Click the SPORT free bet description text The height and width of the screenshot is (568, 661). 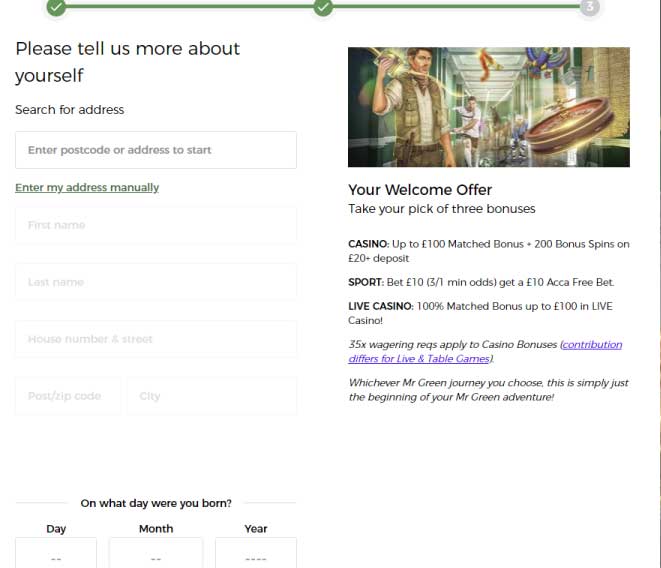(x=481, y=282)
